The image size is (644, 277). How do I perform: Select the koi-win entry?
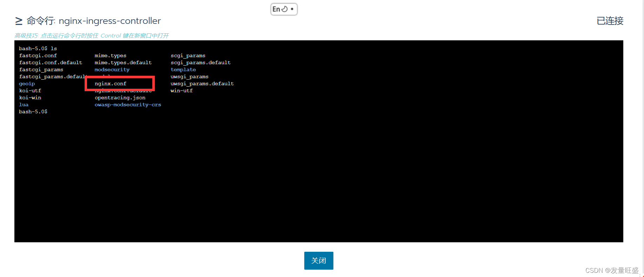pyautogui.click(x=30, y=97)
